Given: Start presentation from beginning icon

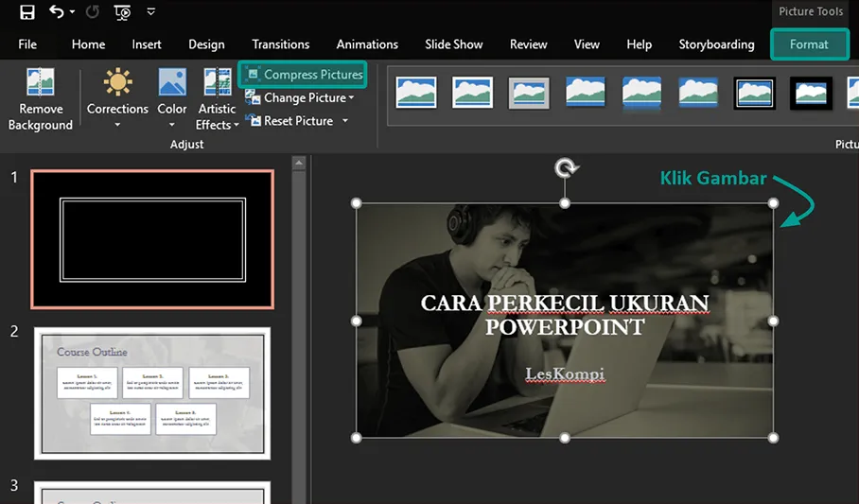Looking at the screenshot, I should (123, 12).
